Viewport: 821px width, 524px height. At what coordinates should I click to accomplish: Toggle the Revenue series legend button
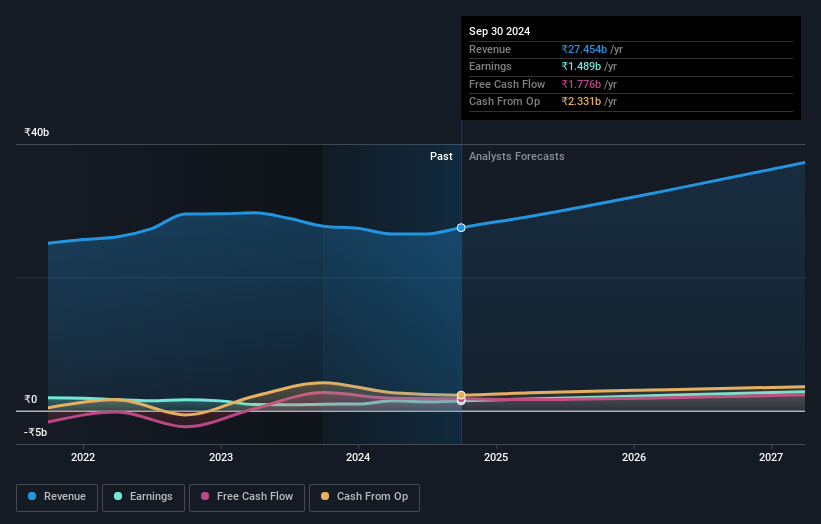[57, 497]
